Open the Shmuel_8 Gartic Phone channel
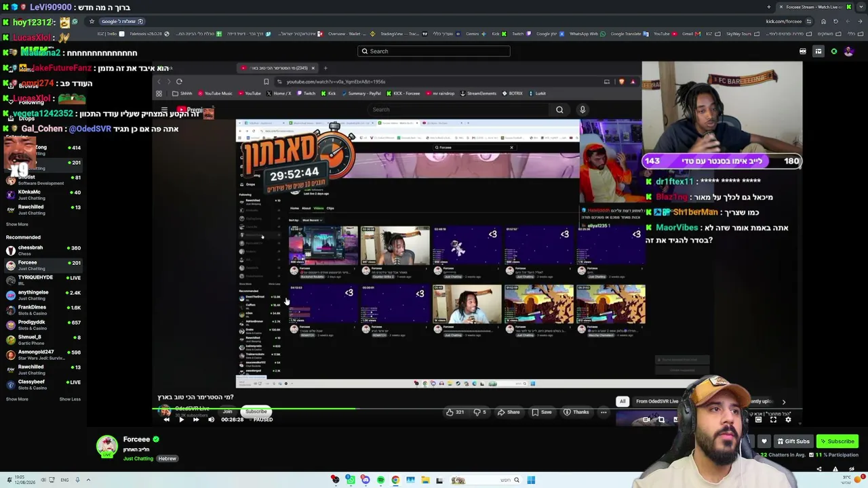Screen dimensions: 868x488 point(42,340)
